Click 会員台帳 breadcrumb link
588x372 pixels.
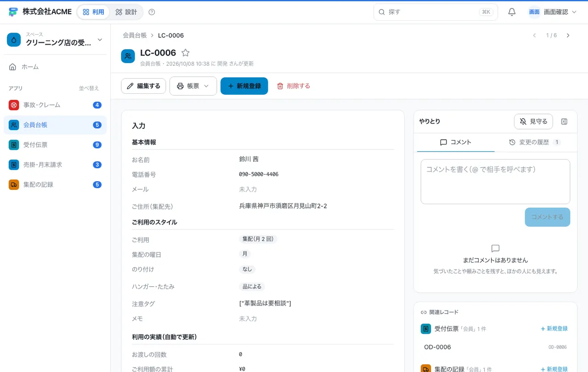(x=135, y=35)
